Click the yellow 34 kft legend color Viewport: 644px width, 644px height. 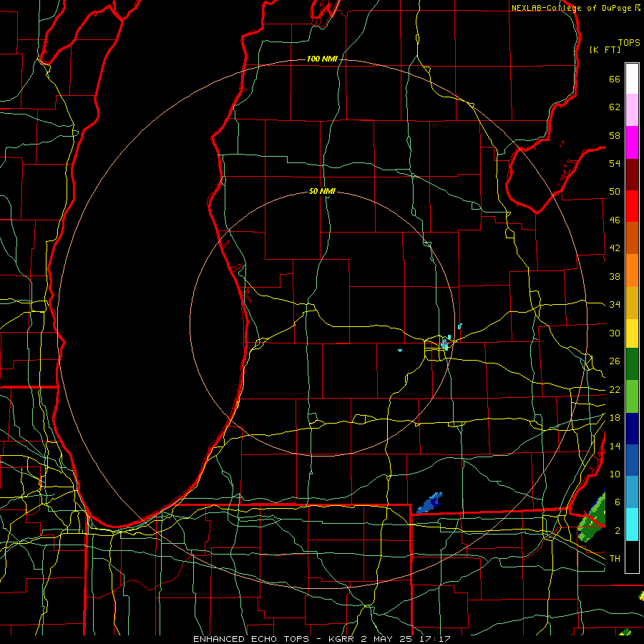pyautogui.click(x=632, y=333)
